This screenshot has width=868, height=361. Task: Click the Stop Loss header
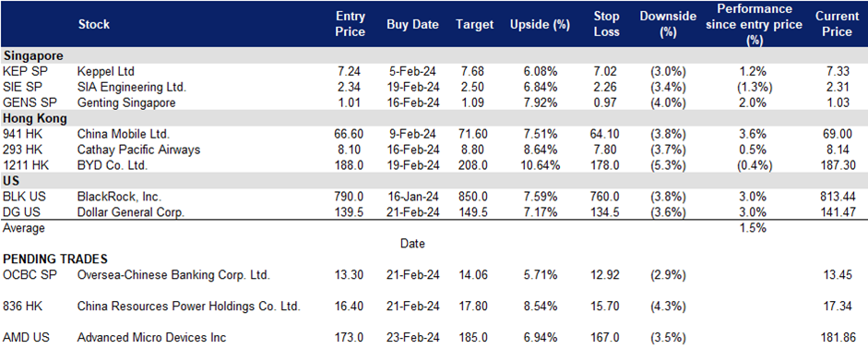click(607, 24)
